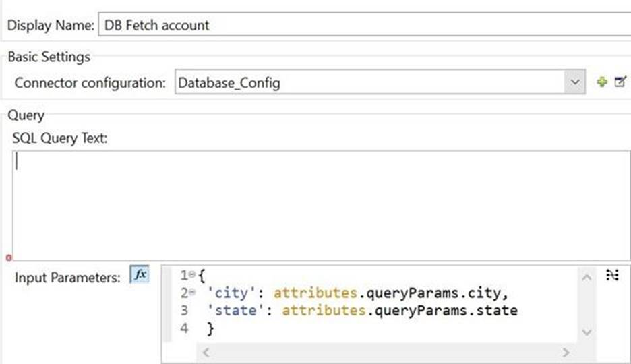The height and width of the screenshot is (364, 631).
Task: Collapse the fold marker on line 1
Action: pyautogui.click(x=192, y=275)
